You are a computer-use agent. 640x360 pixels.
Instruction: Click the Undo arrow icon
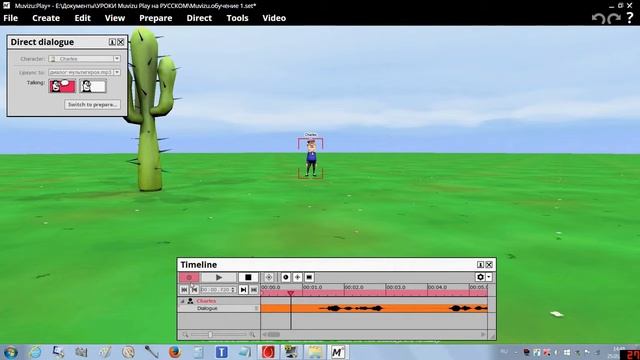[598, 18]
